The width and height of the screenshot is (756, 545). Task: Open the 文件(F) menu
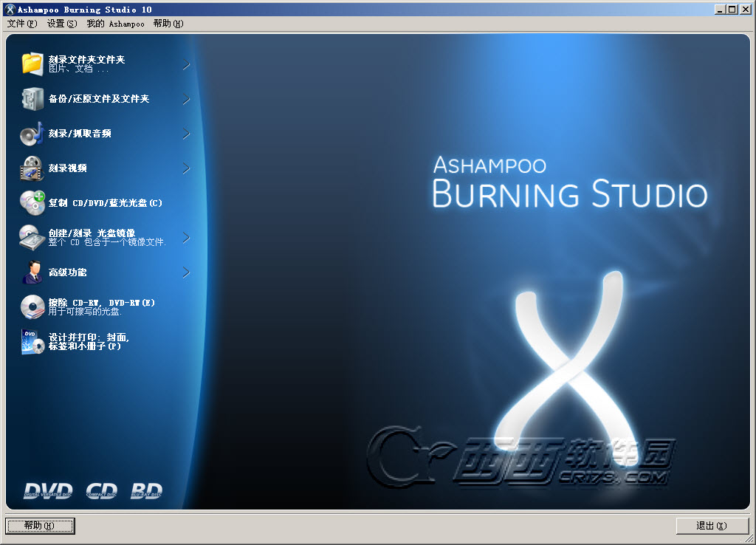pos(21,24)
